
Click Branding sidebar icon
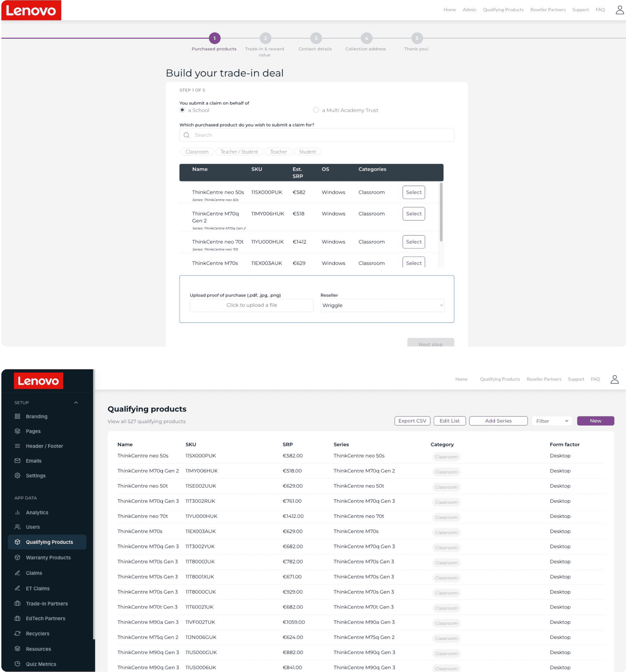17,417
